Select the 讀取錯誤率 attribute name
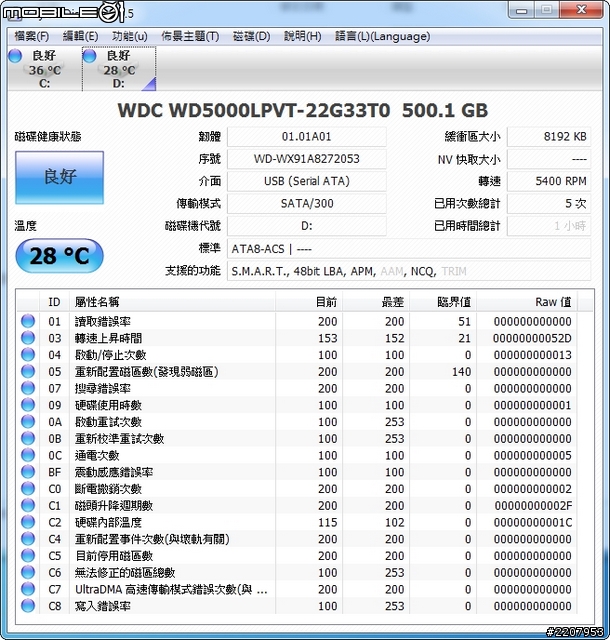This screenshot has height=640, width=610. tap(102, 322)
